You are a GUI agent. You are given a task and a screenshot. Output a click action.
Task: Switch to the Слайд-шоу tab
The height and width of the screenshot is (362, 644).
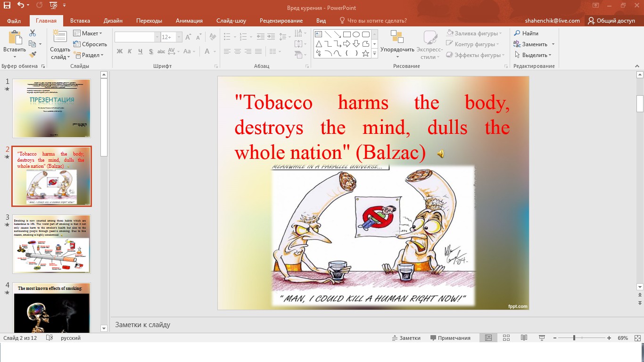point(231,21)
